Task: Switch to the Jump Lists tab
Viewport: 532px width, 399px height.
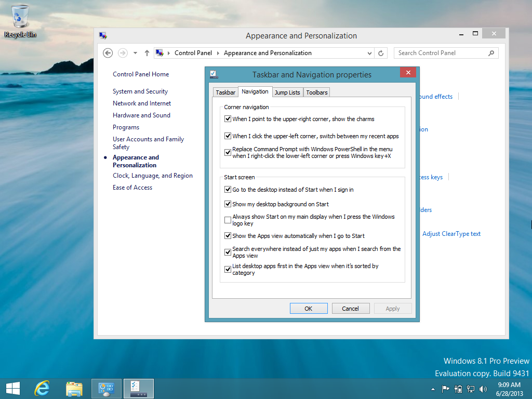Action: tap(287, 92)
